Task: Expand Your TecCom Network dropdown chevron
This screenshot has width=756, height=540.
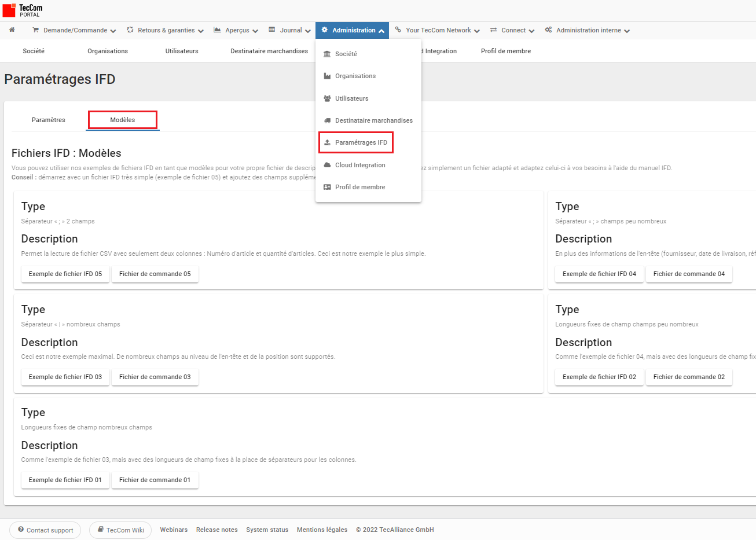Action: 477,31
